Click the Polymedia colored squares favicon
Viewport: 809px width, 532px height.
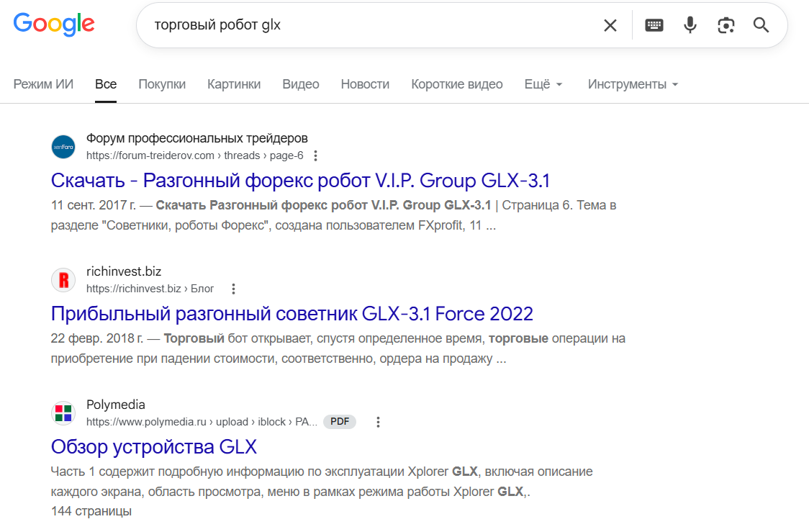(63, 413)
